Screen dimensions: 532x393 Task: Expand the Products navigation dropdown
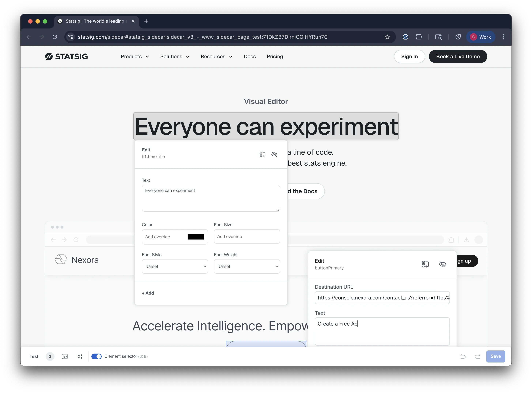click(135, 56)
